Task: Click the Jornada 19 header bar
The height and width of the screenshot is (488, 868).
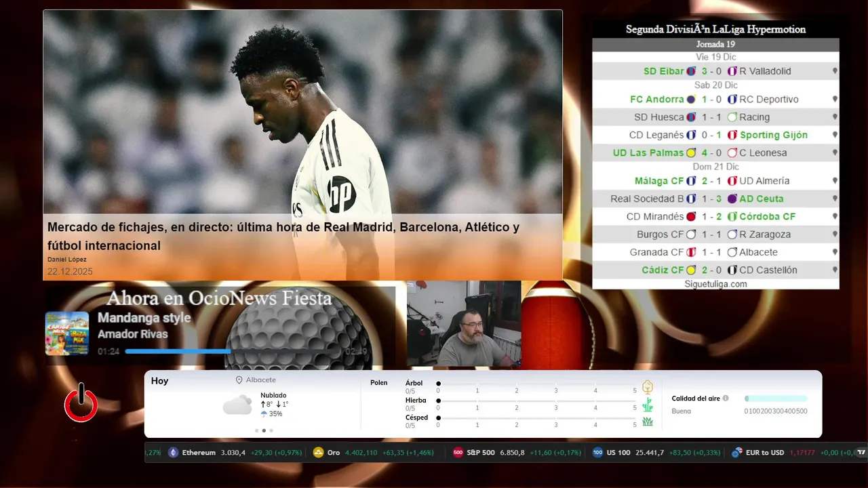Action: 715,44
